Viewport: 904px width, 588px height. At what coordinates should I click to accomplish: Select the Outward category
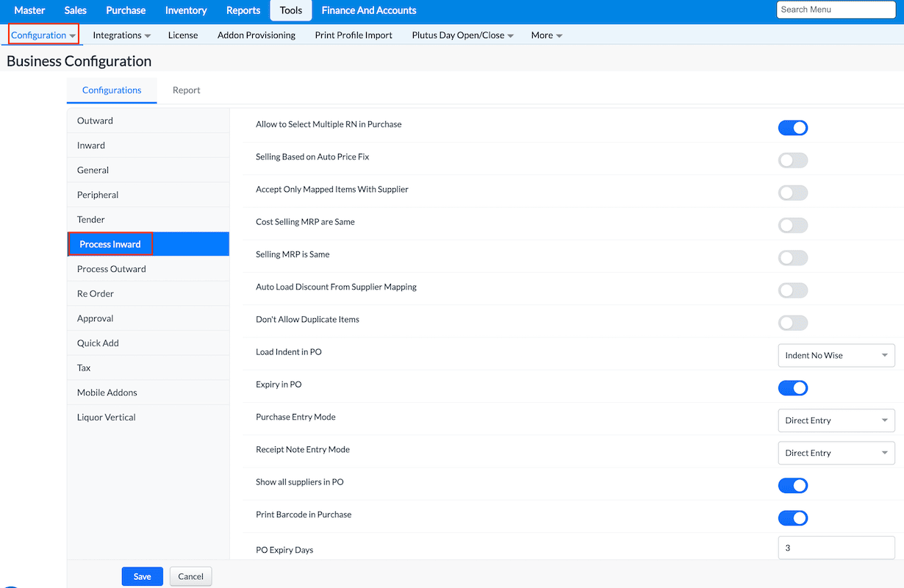(x=148, y=121)
